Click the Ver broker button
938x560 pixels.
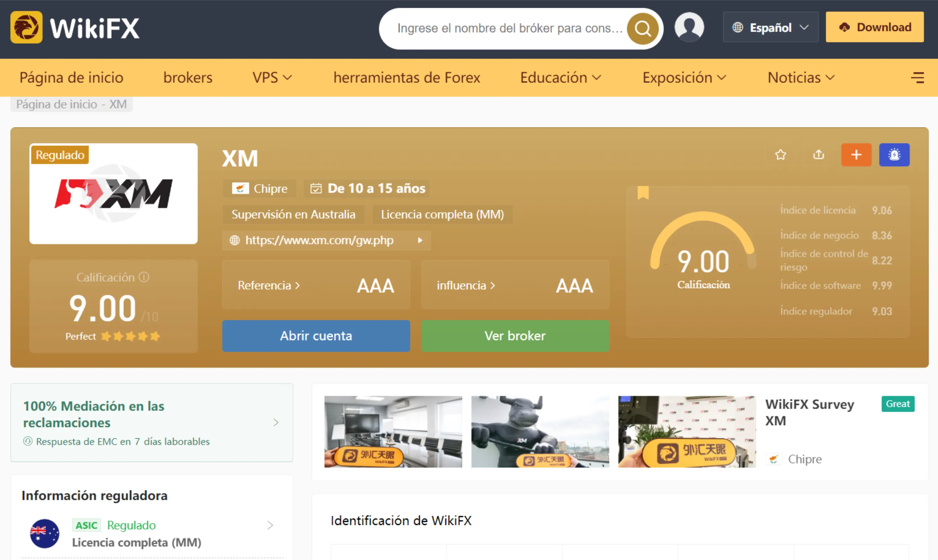tap(515, 336)
